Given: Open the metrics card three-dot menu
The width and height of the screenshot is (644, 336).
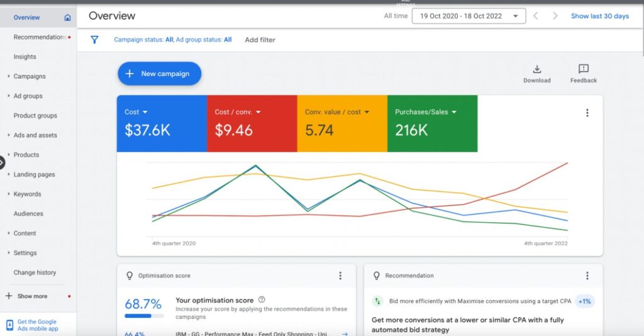Looking at the screenshot, I should pyautogui.click(x=587, y=113).
